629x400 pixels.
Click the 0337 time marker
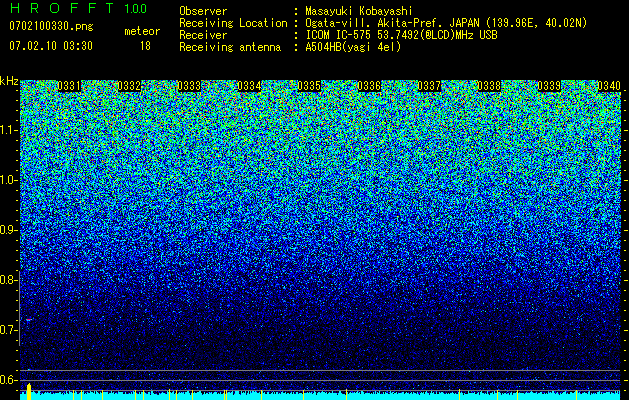[429, 86]
